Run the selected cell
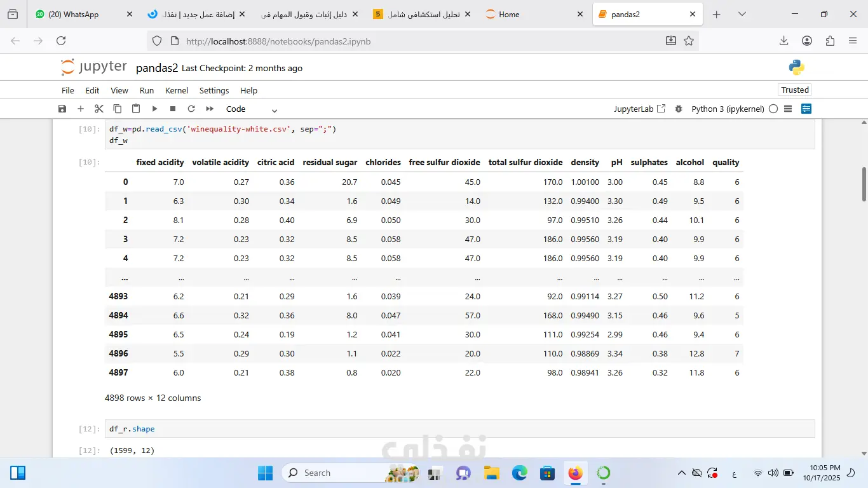Screen dimensions: 868x488 point(154,109)
